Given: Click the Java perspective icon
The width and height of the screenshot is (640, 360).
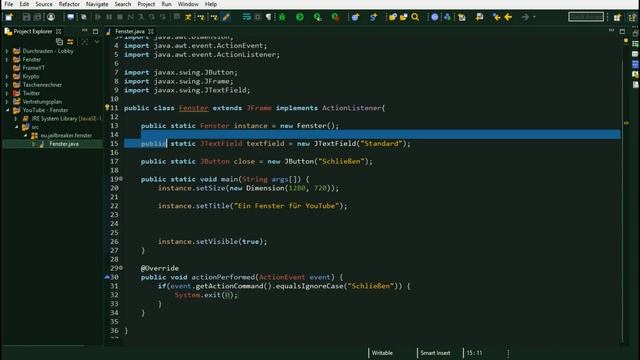Looking at the screenshot, I should (x=632, y=17).
